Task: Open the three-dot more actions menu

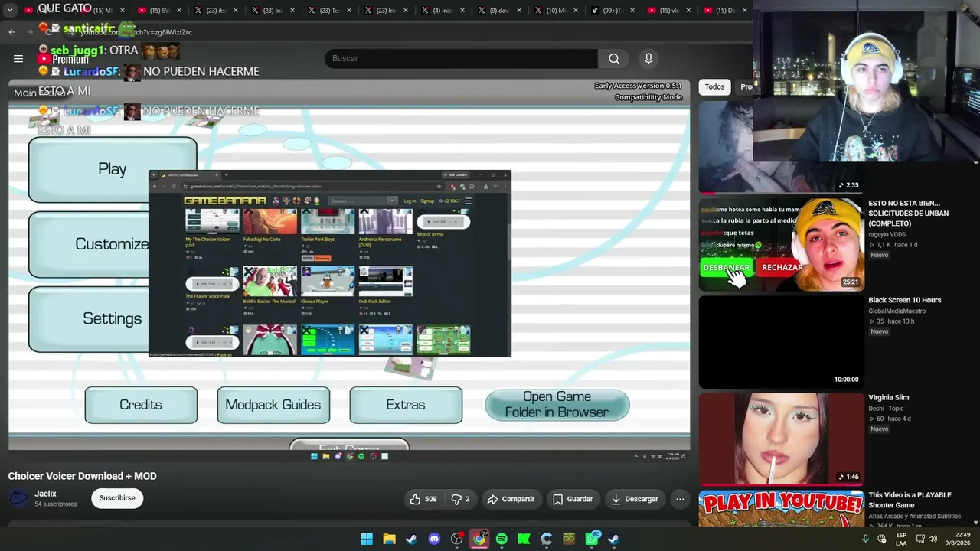Action: pyautogui.click(x=680, y=499)
